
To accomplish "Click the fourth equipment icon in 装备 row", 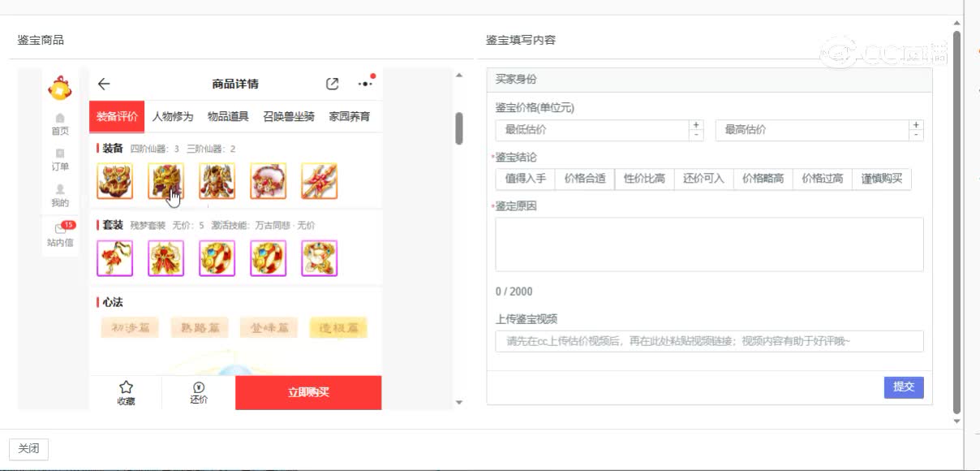I will (268, 181).
